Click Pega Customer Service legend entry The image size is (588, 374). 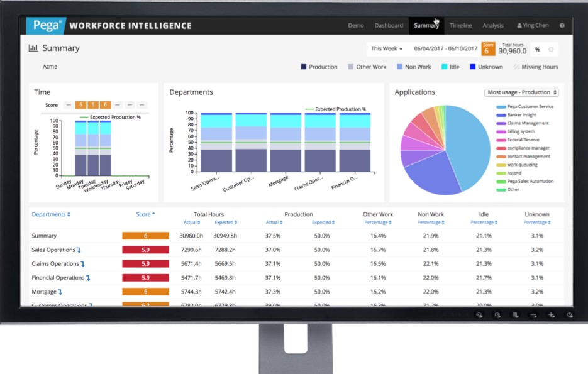tap(524, 107)
